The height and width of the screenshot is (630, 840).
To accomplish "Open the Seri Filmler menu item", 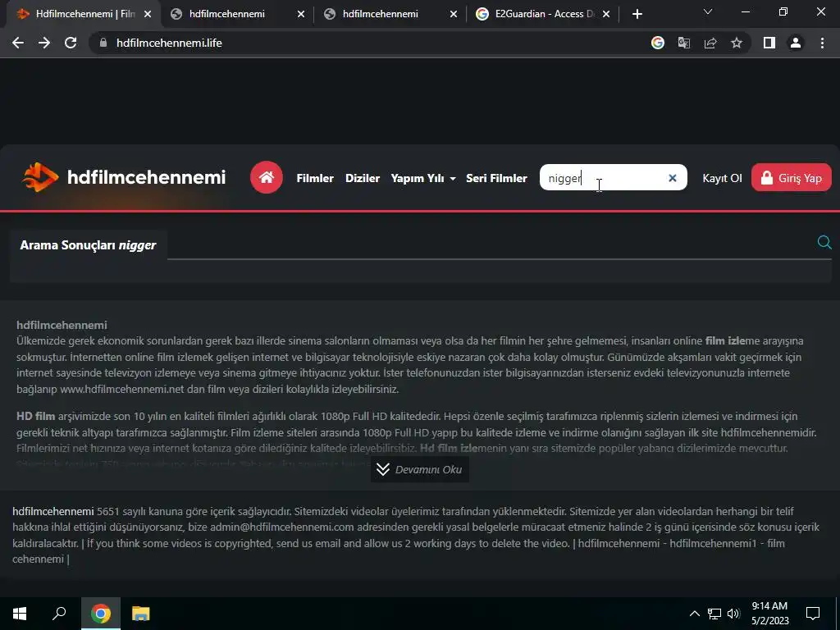I will pyautogui.click(x=496, y=178).
